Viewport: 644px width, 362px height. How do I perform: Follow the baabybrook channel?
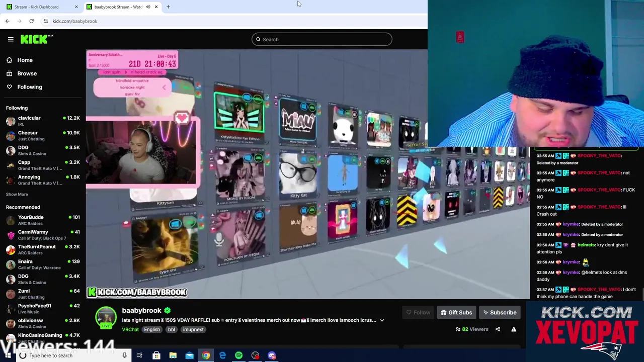point(418,313)
